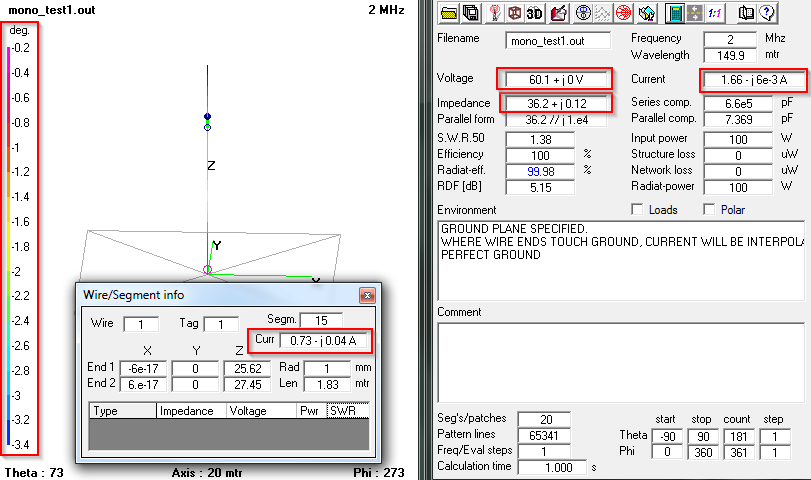Click the Parallel comp. field 7.369
811x480 pixels.
tap(738, 119)
